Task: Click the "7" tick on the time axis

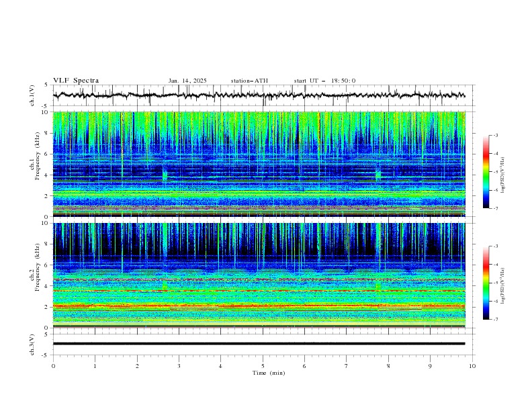Action: point(347,366)
